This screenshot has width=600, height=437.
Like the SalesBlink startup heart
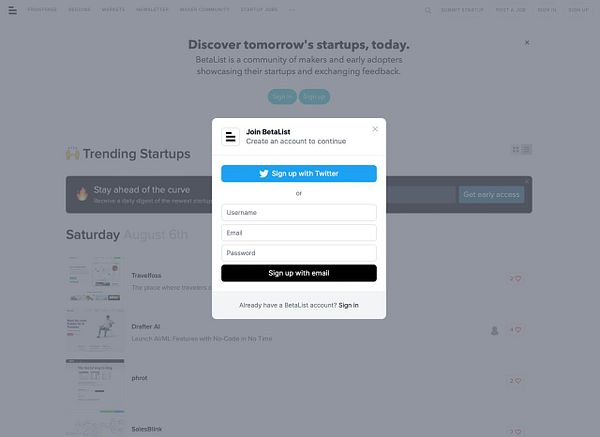518,432
